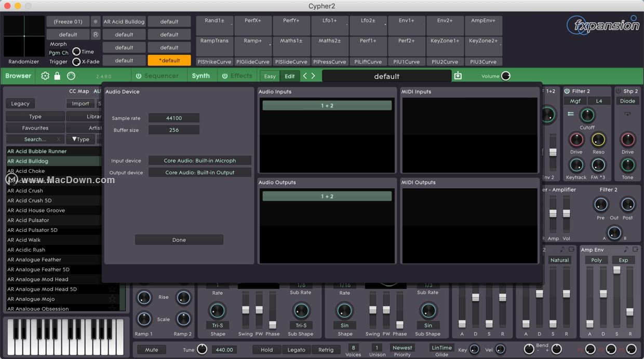The width and height of the screenshot is (644, 359).
Task: Click the Favourites filter button
Action: [x=35, y=128]
